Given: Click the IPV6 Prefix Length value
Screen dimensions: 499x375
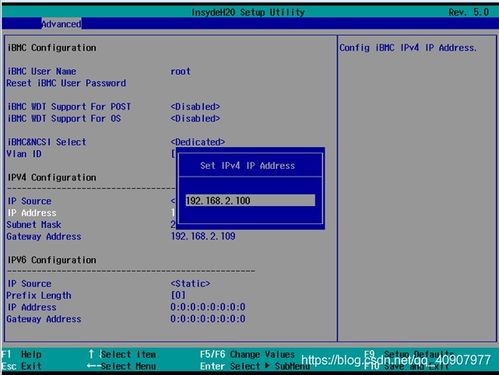Looking at the screenshot, I should [x=178, y=295].
